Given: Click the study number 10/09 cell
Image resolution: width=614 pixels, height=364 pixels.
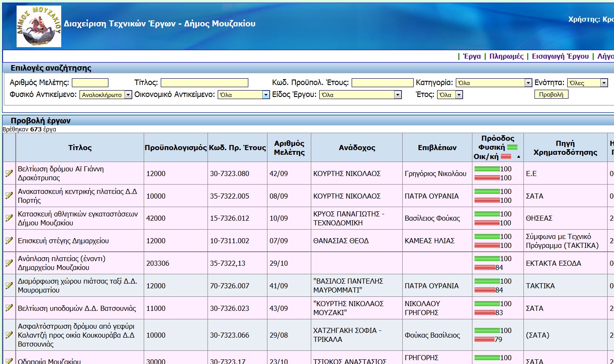Looking at the screenshot, I should [x=289, y=218].
